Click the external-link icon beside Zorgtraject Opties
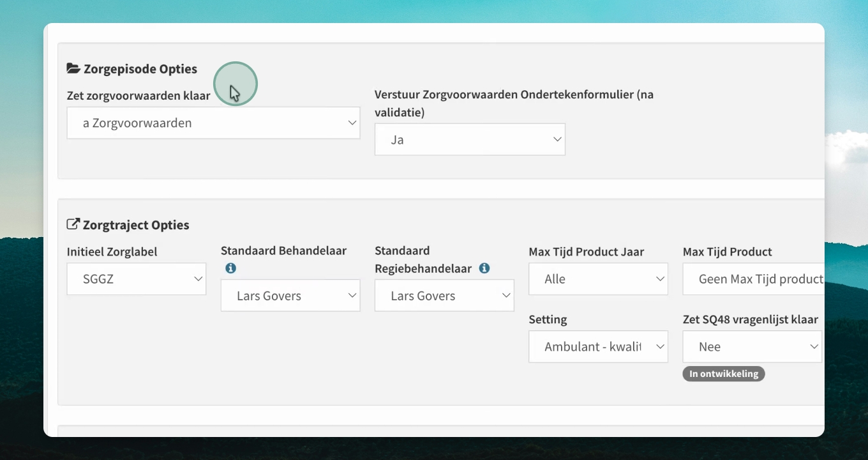Viewport: 868px width, 460px height. point(73,225)
